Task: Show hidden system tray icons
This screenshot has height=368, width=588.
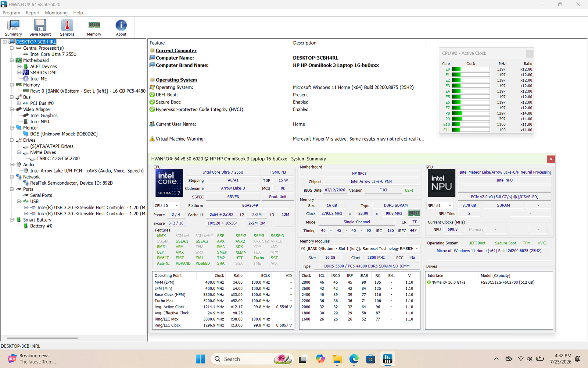Action: [x=496, y=359]
